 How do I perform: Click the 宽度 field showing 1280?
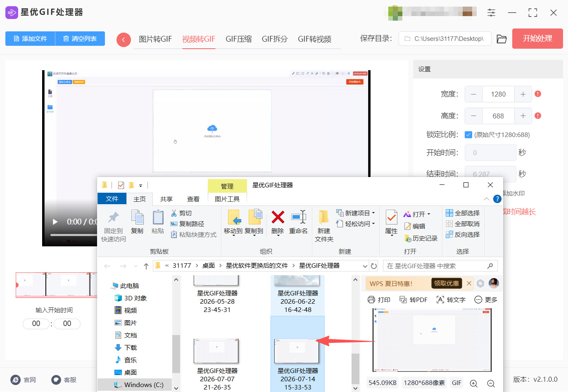[x=498, y=94]
